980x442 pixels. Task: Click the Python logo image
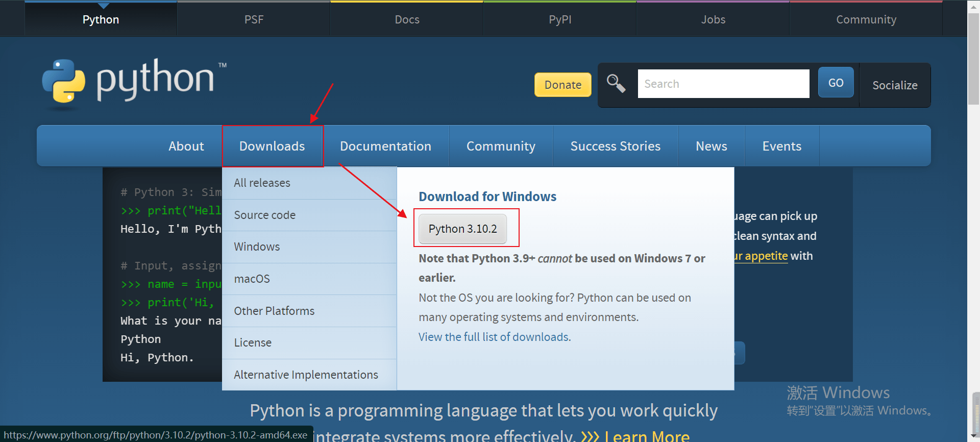click(x=134, y=84)
